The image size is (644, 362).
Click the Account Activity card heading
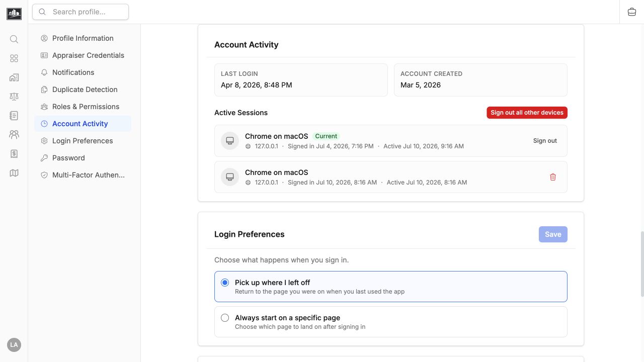(x=247, y=45)
